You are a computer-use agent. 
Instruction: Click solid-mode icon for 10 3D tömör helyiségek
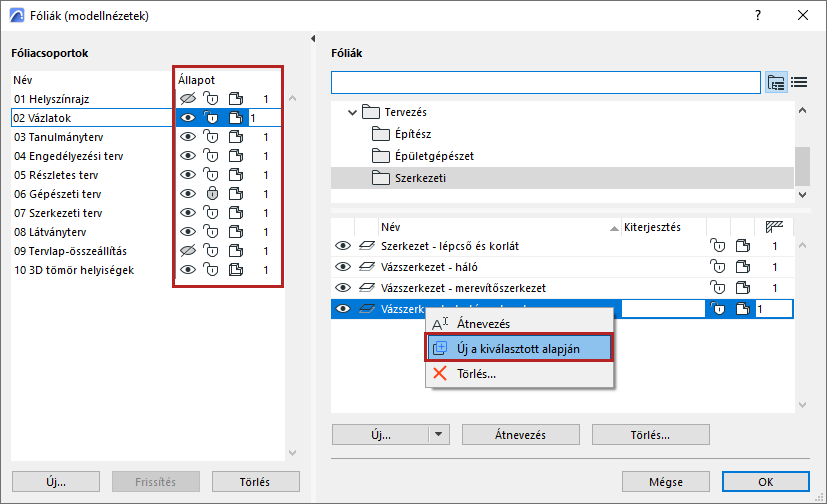pyautogui.click(x=235, y=269)
